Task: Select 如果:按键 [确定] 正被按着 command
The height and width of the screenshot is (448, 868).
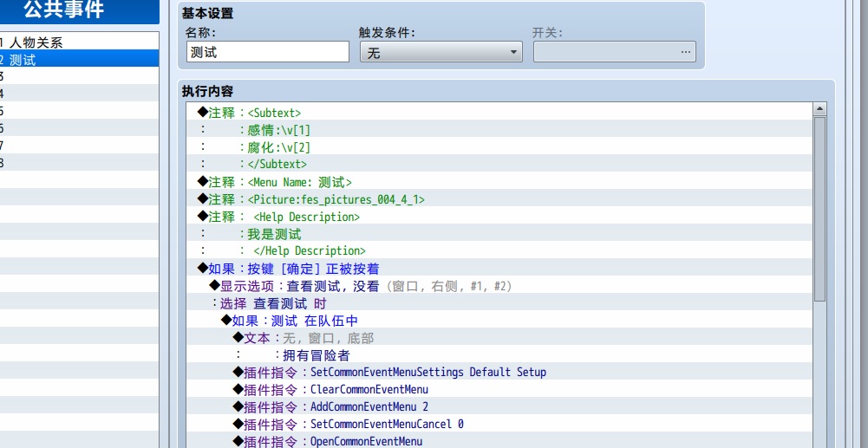Action: (x=499, y=269)
